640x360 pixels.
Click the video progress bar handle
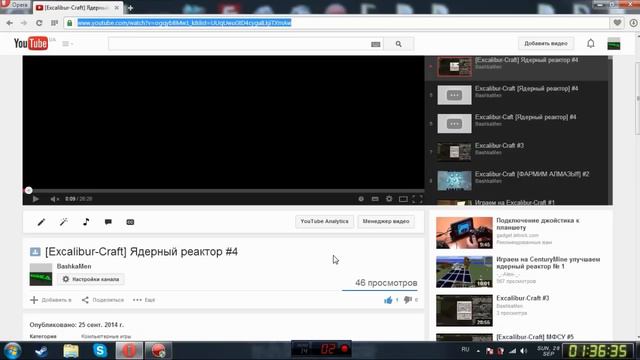pyautogui.click(x=28, y=190)
